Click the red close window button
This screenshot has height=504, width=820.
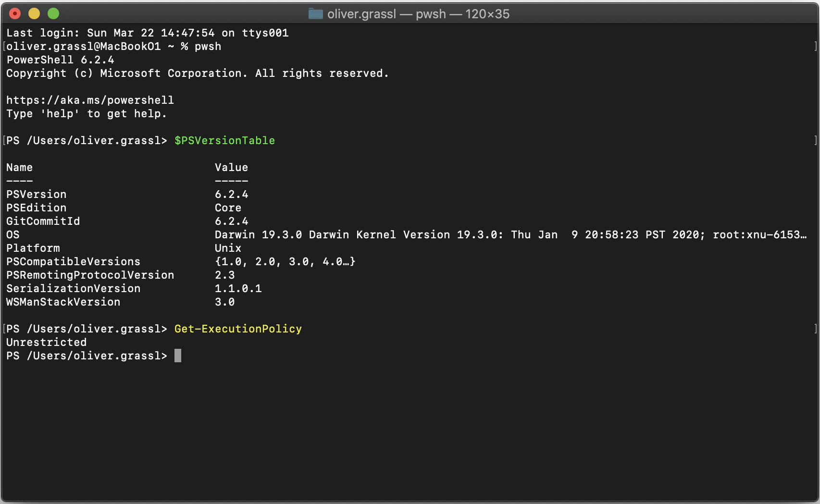click(x=15, y=13)
